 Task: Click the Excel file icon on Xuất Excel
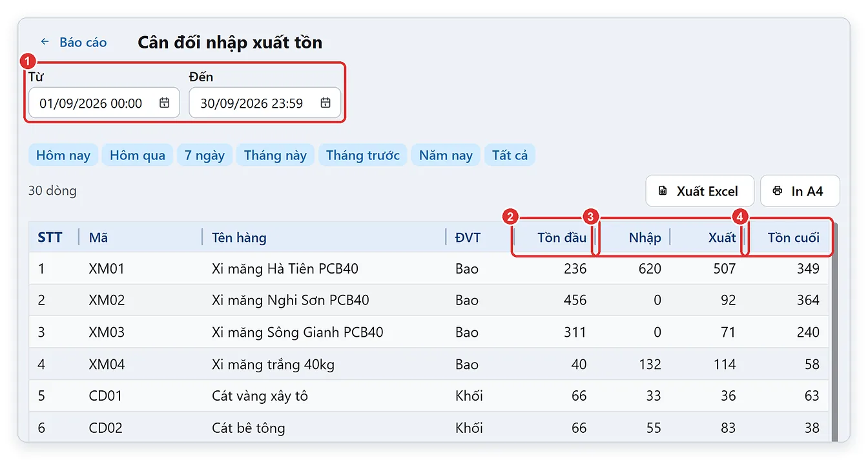[663, 191]
